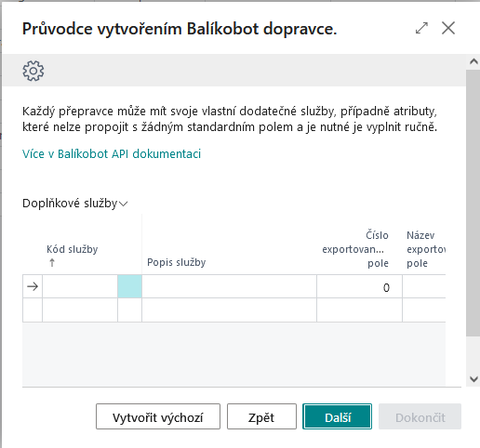Click Popis služby cell in the second row

click(230, 310)
